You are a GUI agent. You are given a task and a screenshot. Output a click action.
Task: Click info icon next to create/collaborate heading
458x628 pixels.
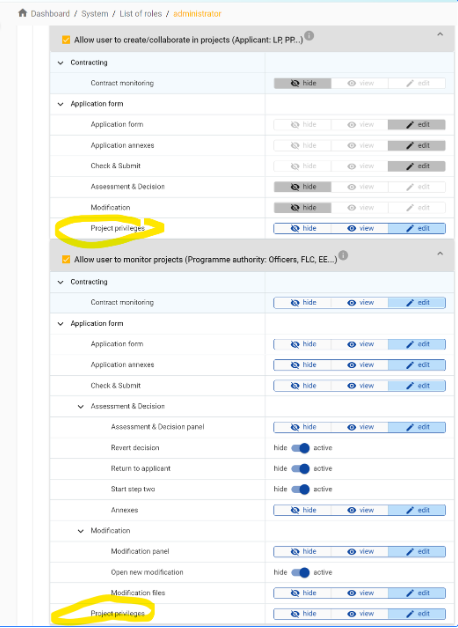309,36
